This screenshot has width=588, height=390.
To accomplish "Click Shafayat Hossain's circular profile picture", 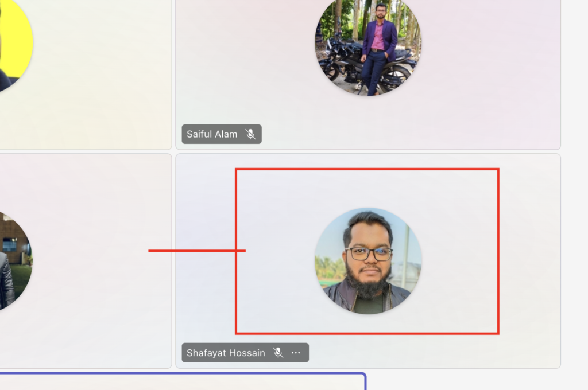I will coord(368,261).
